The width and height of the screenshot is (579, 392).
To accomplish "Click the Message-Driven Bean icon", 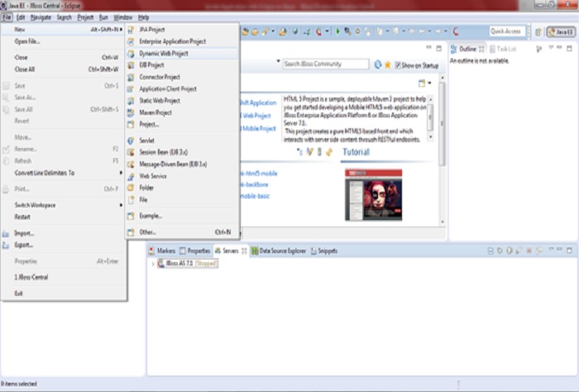I will [131, 165].
